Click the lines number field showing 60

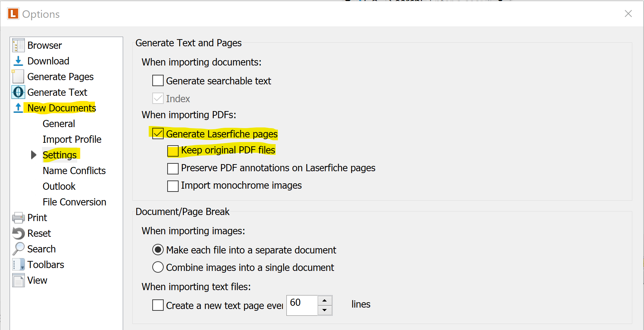[302, 305]
